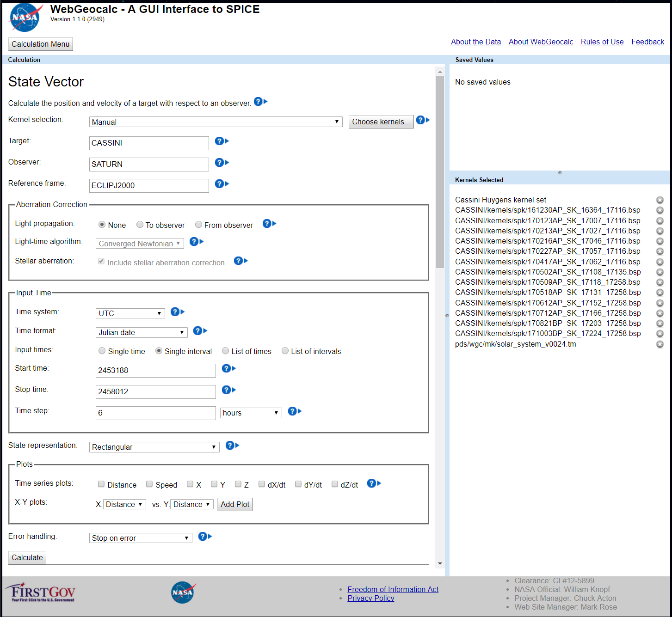This screenshot has height=617, width=672.
Task: Open Stellar aberration help icon
Action: [241, 261]
